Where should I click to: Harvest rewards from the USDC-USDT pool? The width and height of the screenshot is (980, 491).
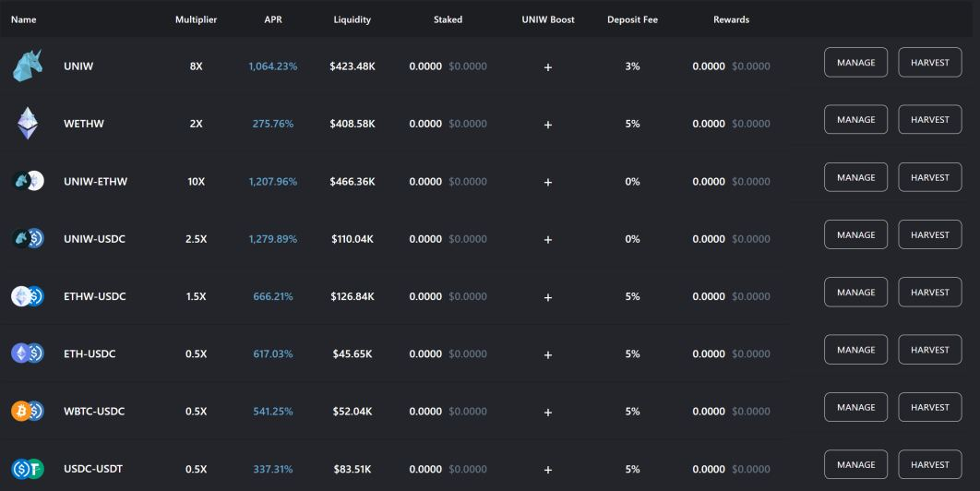click(x=930, y=465)
